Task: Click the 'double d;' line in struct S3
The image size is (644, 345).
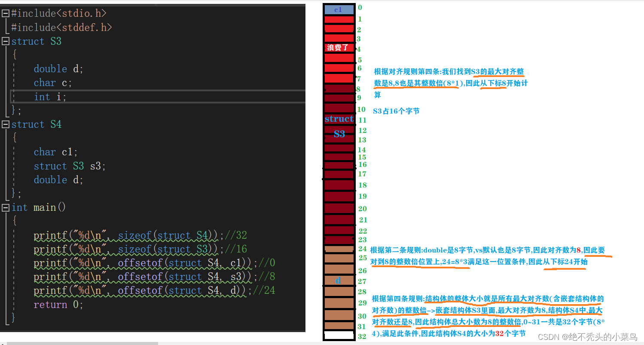Action: click(59, 69)
